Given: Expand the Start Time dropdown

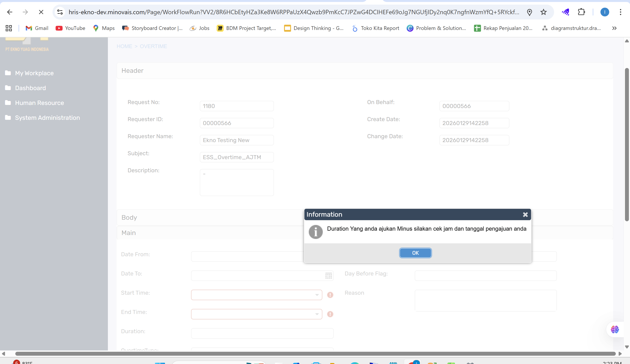Looking at the screenshot, I should click(317, 295).
